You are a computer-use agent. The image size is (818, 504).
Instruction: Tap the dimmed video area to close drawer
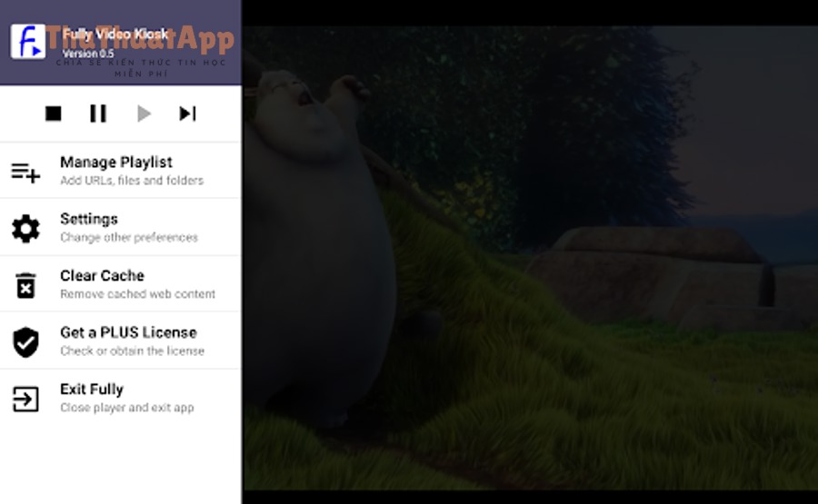click(x=530, y=258)
